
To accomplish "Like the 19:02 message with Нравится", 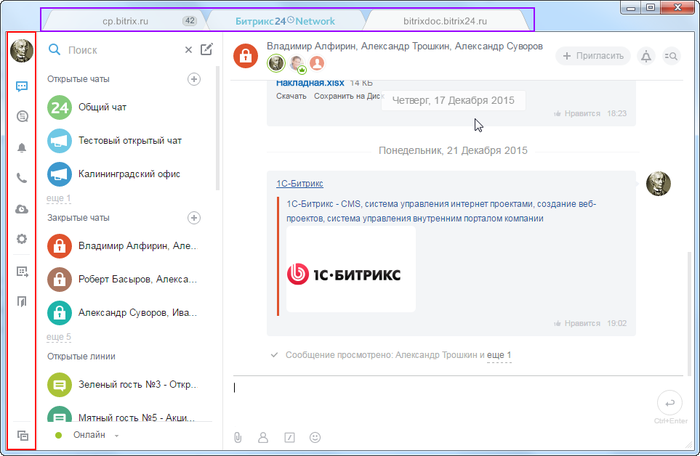I will [x=577, y=323].
